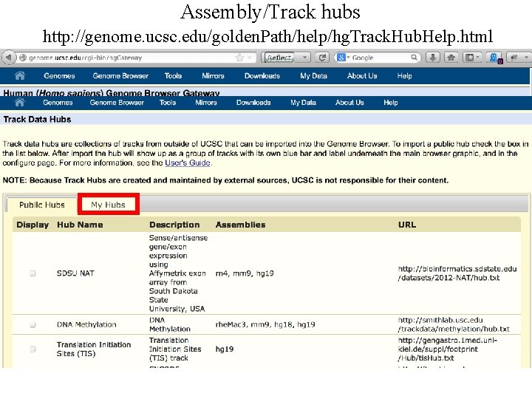This screenshot has width=532, height=399.
Task: Expand the Reflect button dropdown arrow
Action: (304, 58)
